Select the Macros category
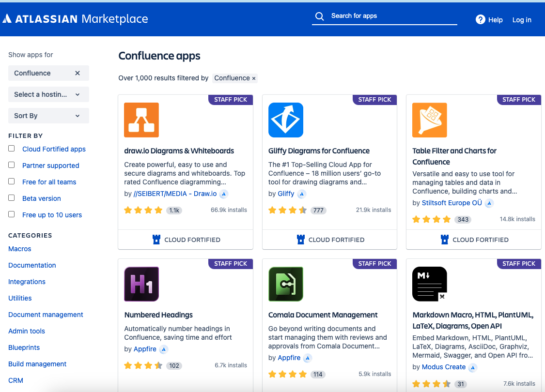Screen dimensions: 545x392 coord(20,249)
